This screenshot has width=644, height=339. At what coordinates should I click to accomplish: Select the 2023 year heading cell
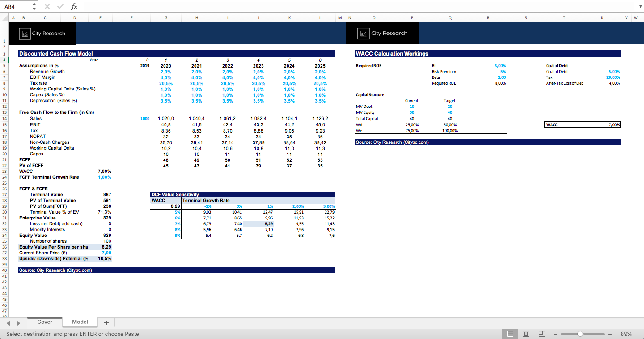(x=258, y=66)
